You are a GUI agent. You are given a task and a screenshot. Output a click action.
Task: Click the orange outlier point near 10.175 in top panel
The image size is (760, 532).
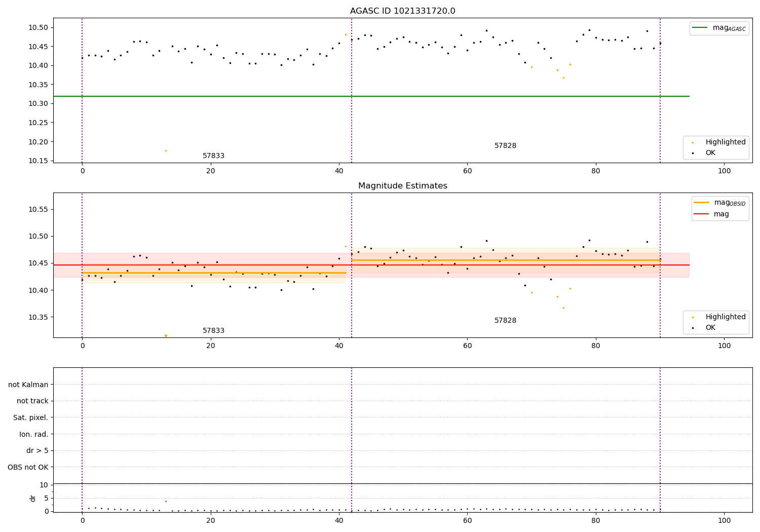[166, 150]
